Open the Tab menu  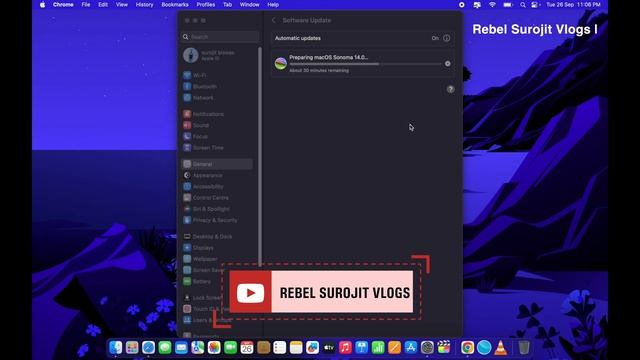tap(227, 5)
